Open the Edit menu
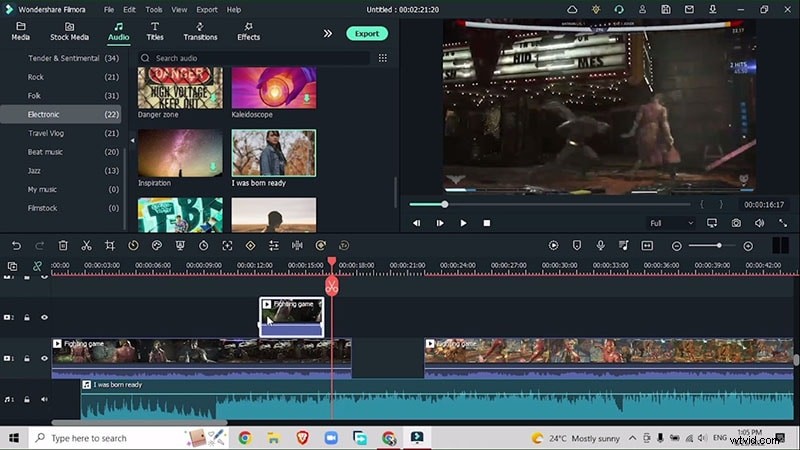 [x=130, y=10]
